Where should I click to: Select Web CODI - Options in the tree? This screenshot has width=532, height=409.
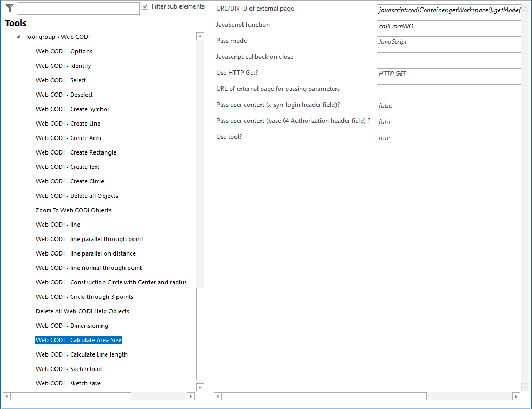(x=64, y=51)
